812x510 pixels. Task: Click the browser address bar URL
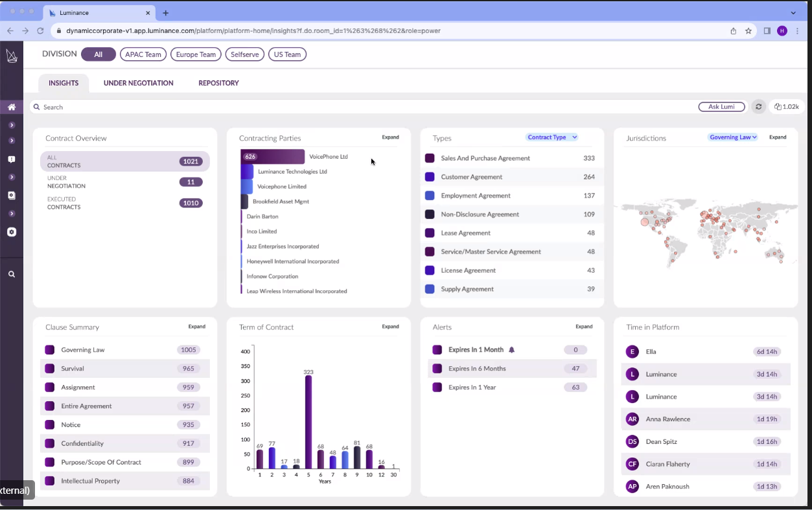click(x=253, y=30)
